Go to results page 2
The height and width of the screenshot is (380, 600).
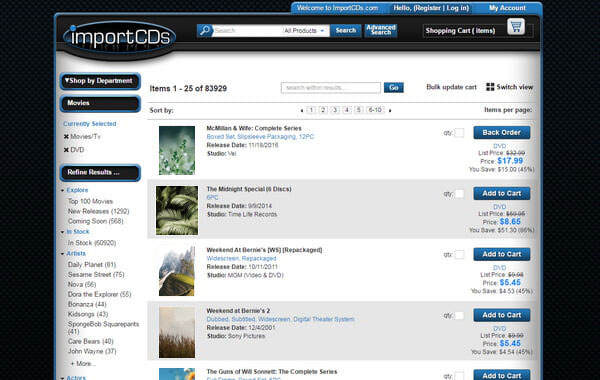click(x=323, y=110)
